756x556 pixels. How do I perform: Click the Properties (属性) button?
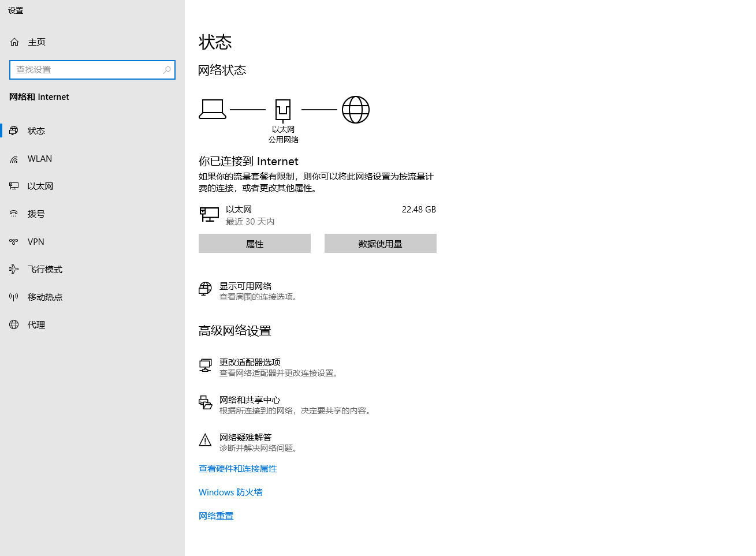[x=255, y=244]
